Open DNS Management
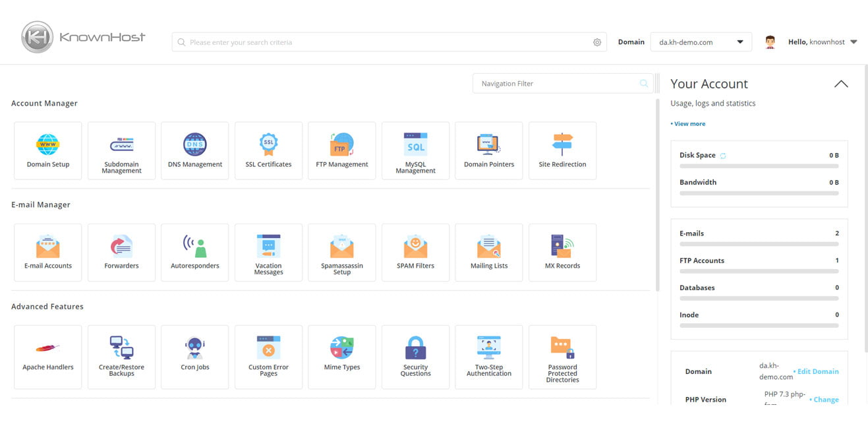Viewport: 868px width, 426px height. [x=194, y=150]
